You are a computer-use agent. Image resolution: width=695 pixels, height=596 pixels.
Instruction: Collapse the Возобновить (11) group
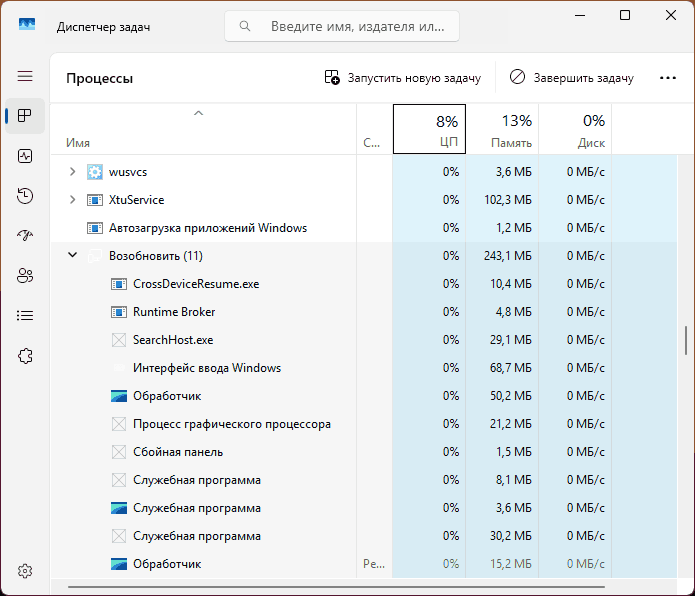(x=73, y=255)
